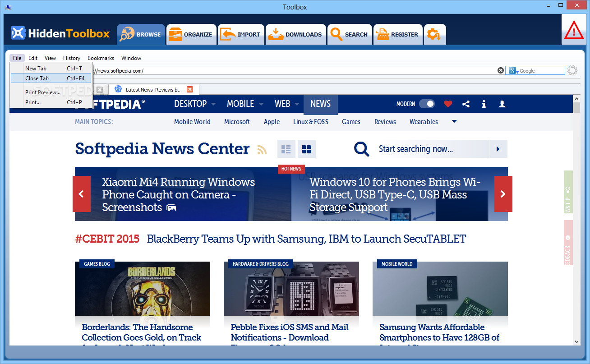Click the Samsung chips thumbnail
The image size is (590, 364).
[440, 289]
